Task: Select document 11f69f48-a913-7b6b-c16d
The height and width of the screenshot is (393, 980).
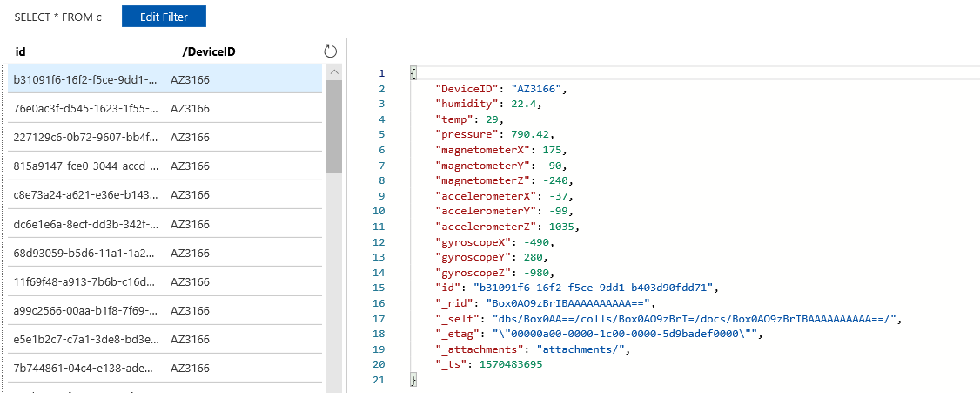Action: pyautogui.click(x=165, y=281)
